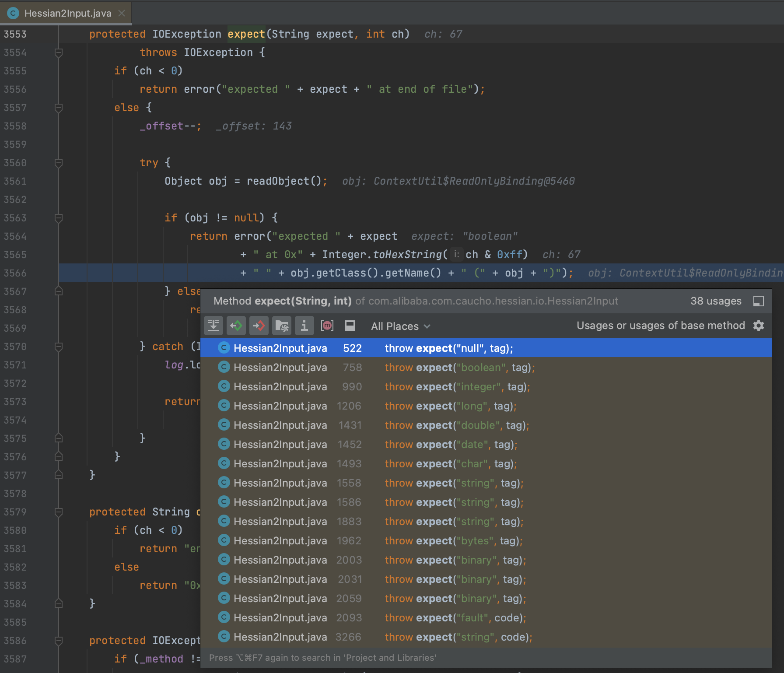
Task: Close the Hessian2Input.java tab
Action: [122, 13]
